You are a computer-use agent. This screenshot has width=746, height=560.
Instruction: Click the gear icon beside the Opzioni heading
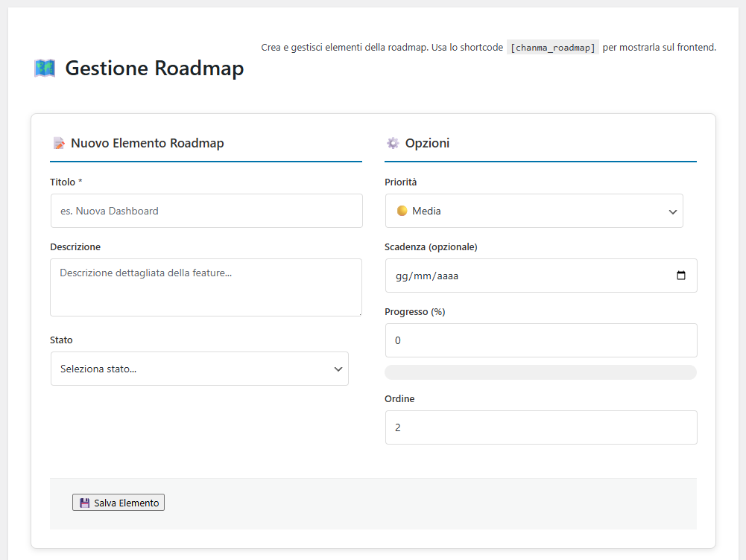point(393,142)
